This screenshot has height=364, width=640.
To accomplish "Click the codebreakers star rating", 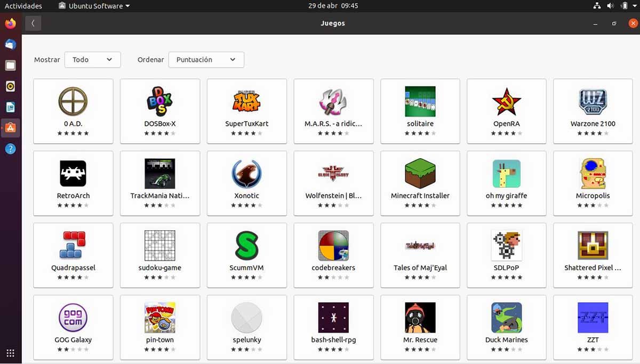I will tap(333, 277).
